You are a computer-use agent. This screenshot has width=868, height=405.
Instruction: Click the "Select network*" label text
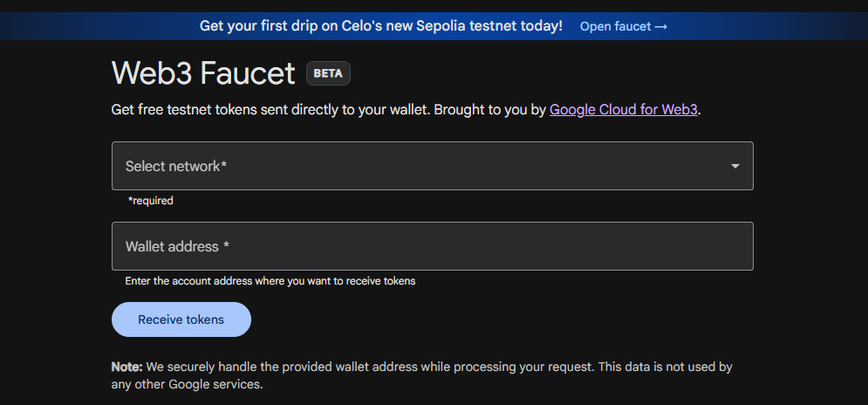176,166
